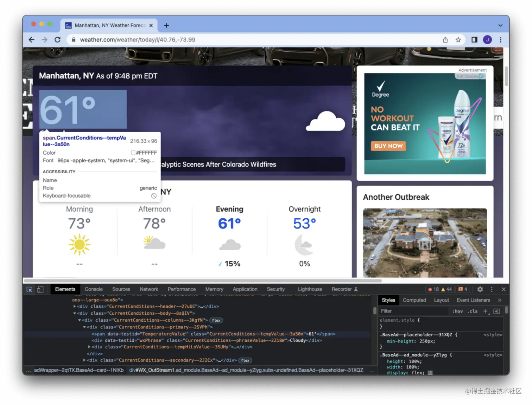This screenshot has width=532, height=405.
Task: Close the Manhattan weather tab
Action: click(151, 25)
